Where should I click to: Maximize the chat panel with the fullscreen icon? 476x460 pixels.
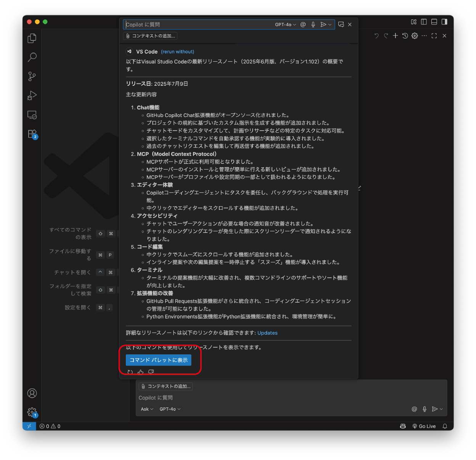pos(434,36)
